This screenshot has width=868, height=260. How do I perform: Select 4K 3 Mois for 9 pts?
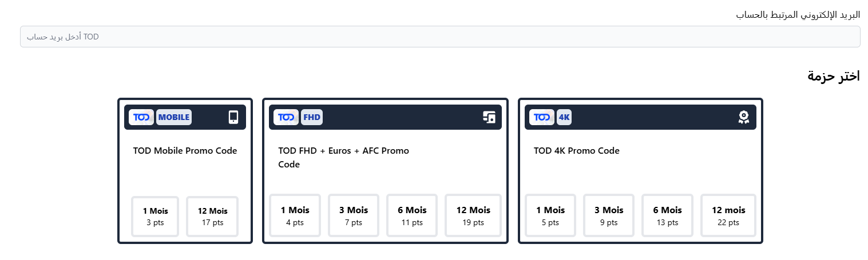[x=609, y=215]
